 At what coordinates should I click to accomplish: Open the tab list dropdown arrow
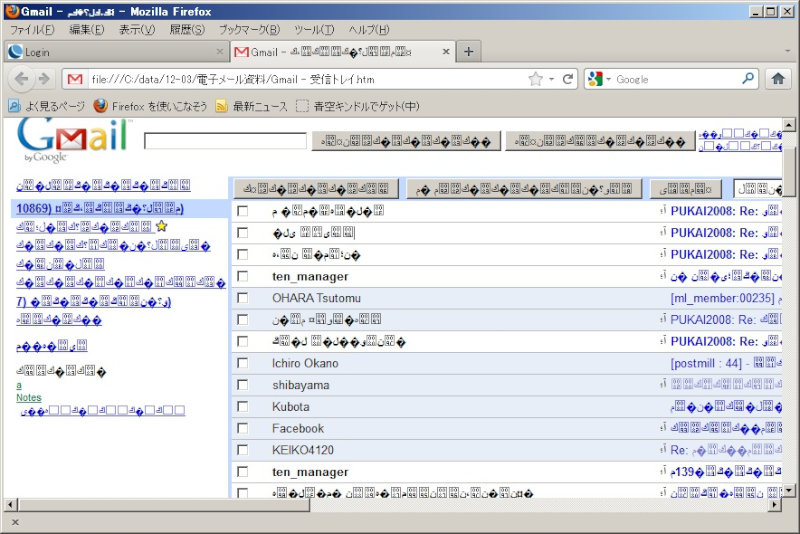(787, 52)
